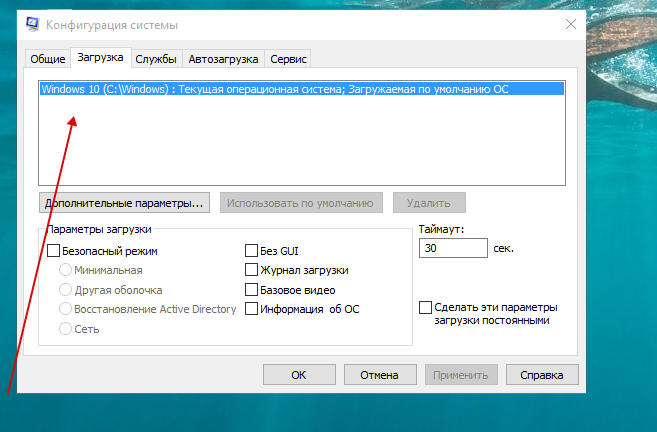The image size is (657, 432).
Task: Open help with the Справка button
Action: [x=542, y=375]
